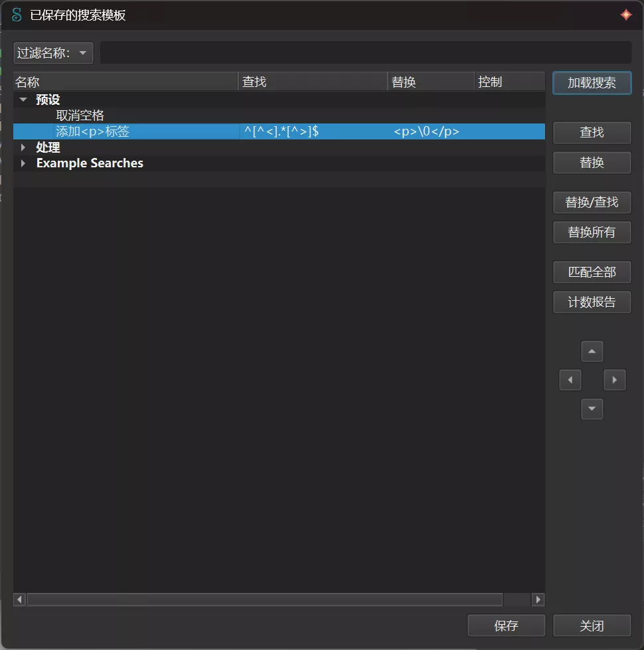Select the 取消空格 saved search

click(x=80, y=116)
